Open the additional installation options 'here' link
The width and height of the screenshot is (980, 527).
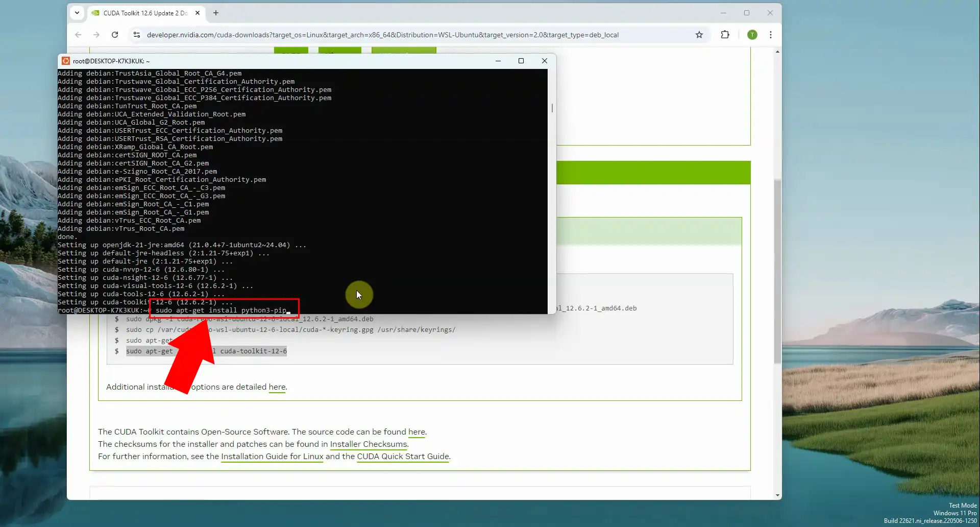(x=277, y=387)
